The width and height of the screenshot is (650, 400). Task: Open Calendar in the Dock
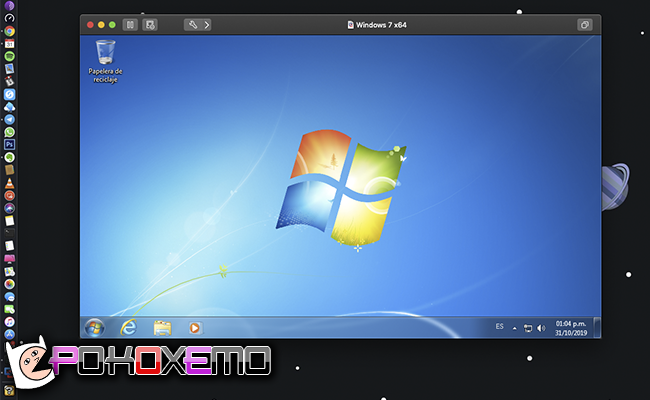tap(10, 44)
